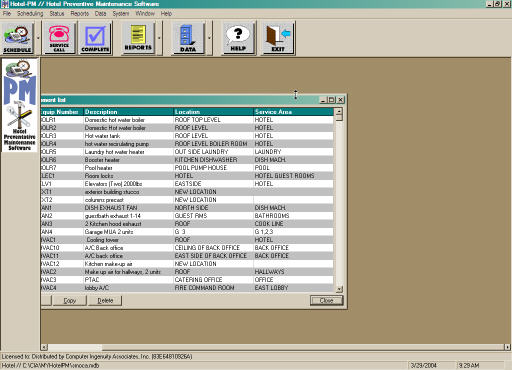The height and width of the screenshot is (370, 512).
Task: Open the Data file cabinet icon
Action: [x=188, y=38]
